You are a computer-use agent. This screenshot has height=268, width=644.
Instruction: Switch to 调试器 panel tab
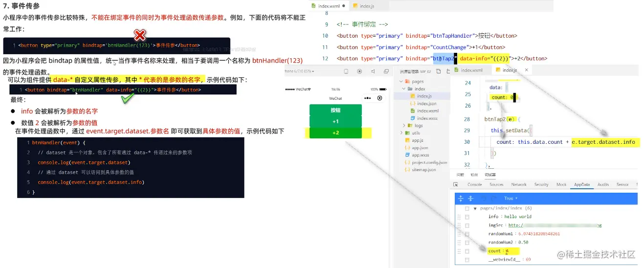click(x=489, y=175)
